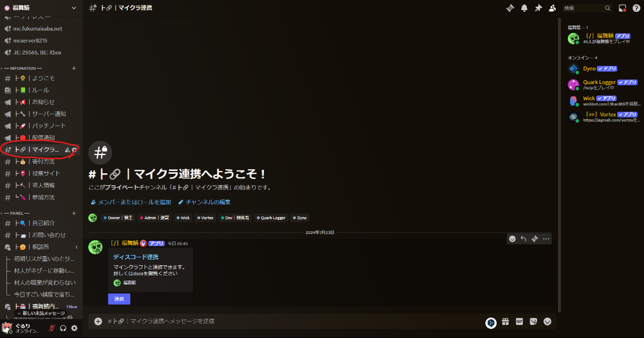Open the threads icon in channel header
This screenshot has height=338, width=644.
pyautogui.click(x=511, y=8)
